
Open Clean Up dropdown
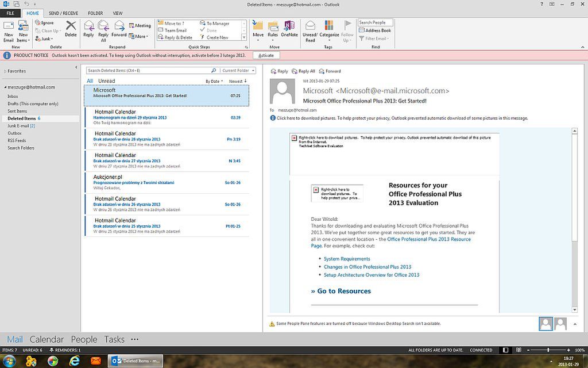pos(48,31)
